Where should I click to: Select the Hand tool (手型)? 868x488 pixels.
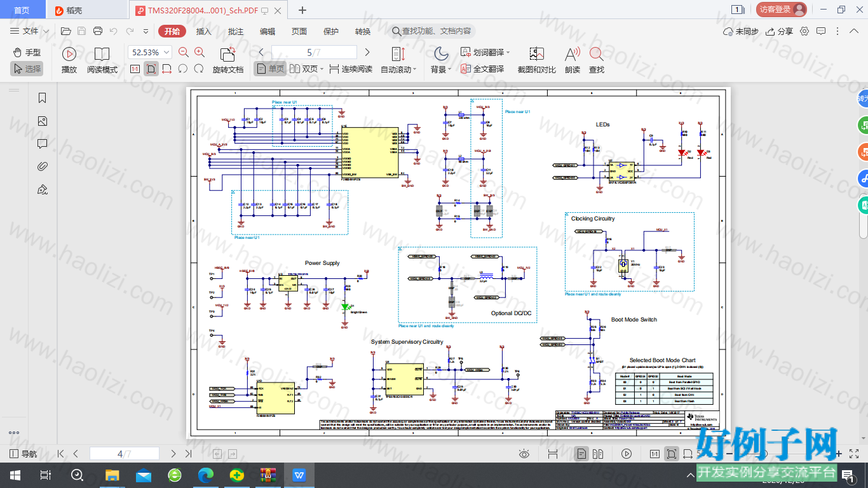[27, 53]
